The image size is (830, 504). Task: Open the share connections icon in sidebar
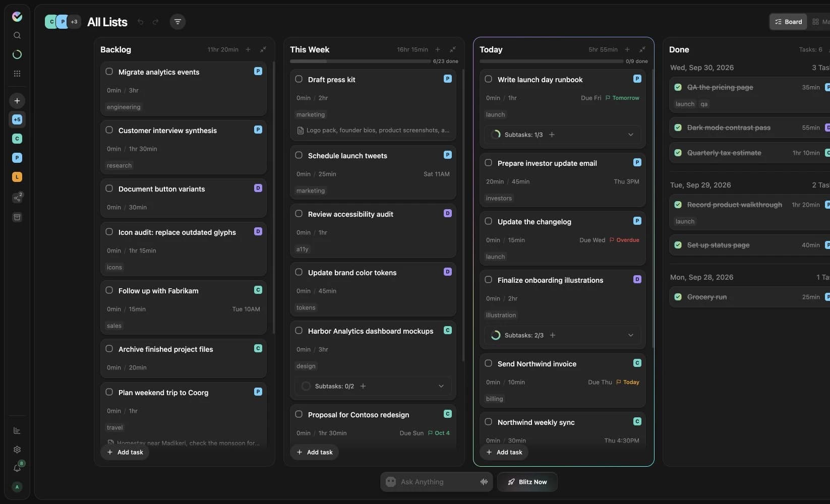point(17,198)
